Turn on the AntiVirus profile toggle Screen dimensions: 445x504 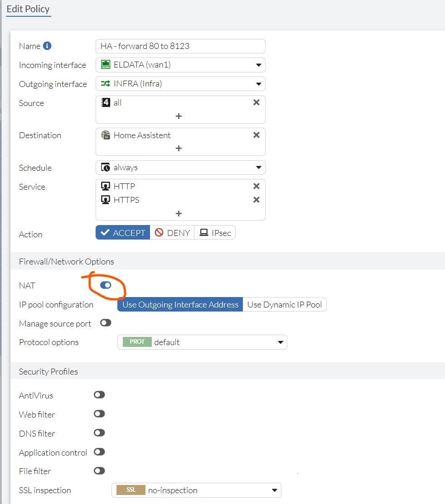[99, 395]
